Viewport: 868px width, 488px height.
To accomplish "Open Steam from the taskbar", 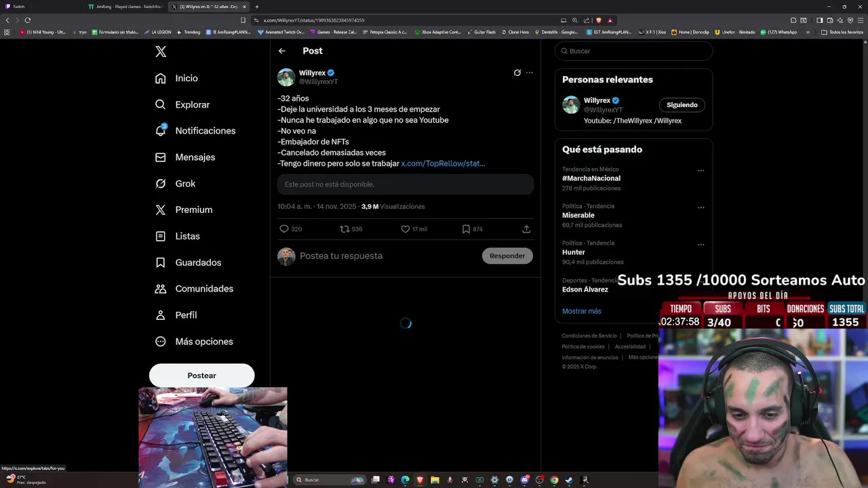I will coord(569,480).
